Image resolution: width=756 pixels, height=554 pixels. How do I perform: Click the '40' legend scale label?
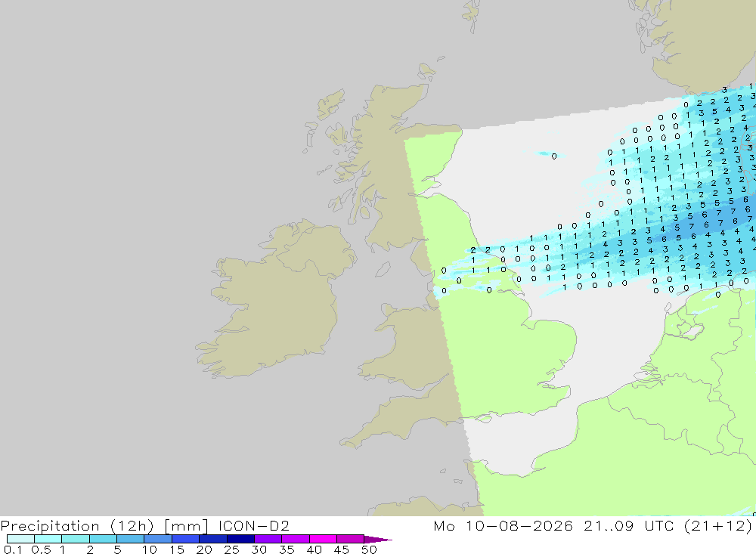click(x=314, y=549)
